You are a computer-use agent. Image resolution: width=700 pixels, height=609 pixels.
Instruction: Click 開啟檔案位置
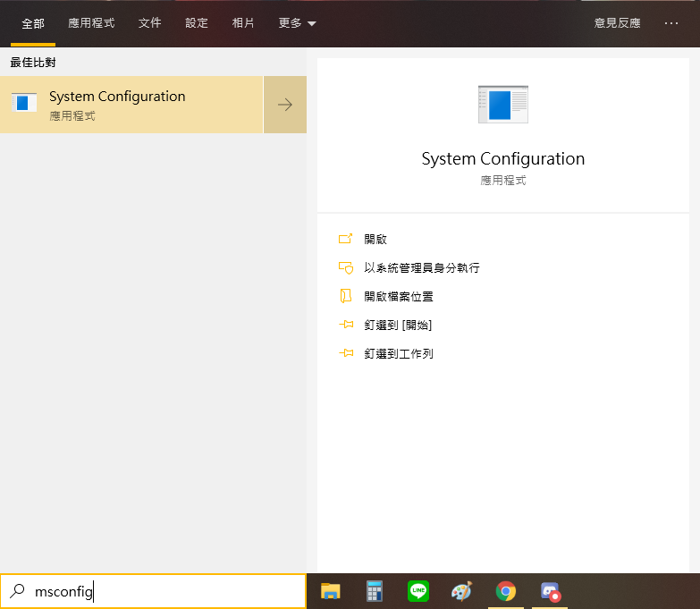click(398, 297)
